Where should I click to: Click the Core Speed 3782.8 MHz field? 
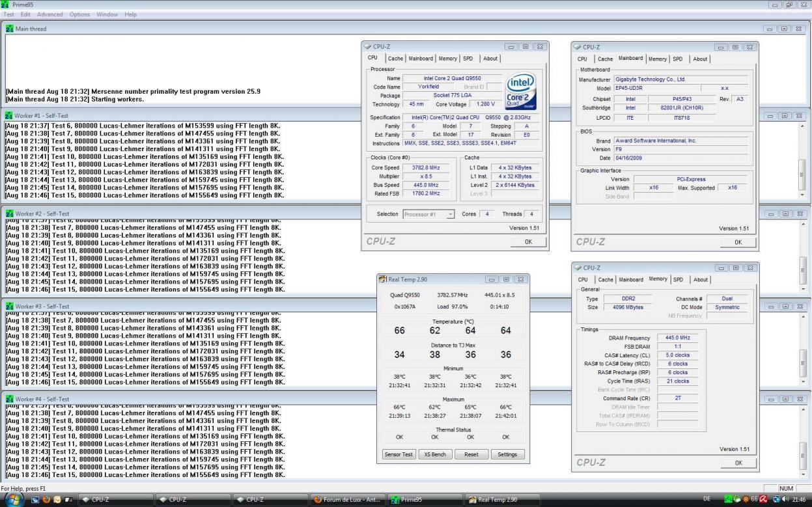[426, 168]
